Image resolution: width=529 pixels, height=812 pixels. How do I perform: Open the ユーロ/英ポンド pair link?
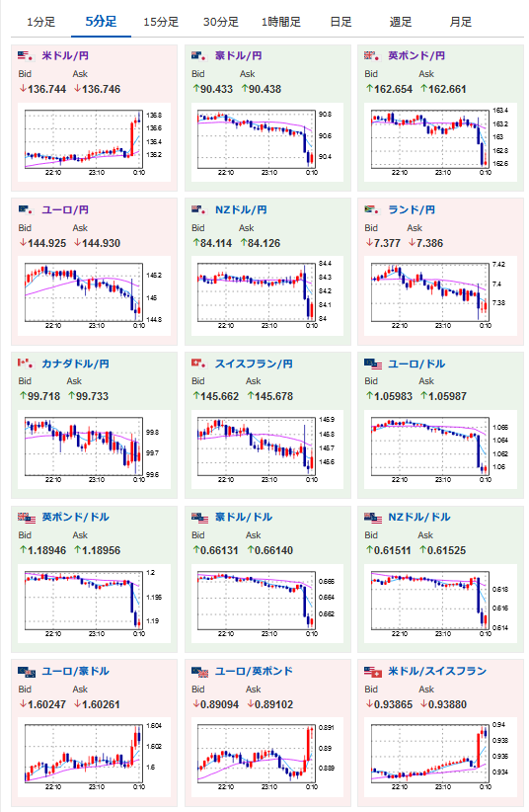254,671
